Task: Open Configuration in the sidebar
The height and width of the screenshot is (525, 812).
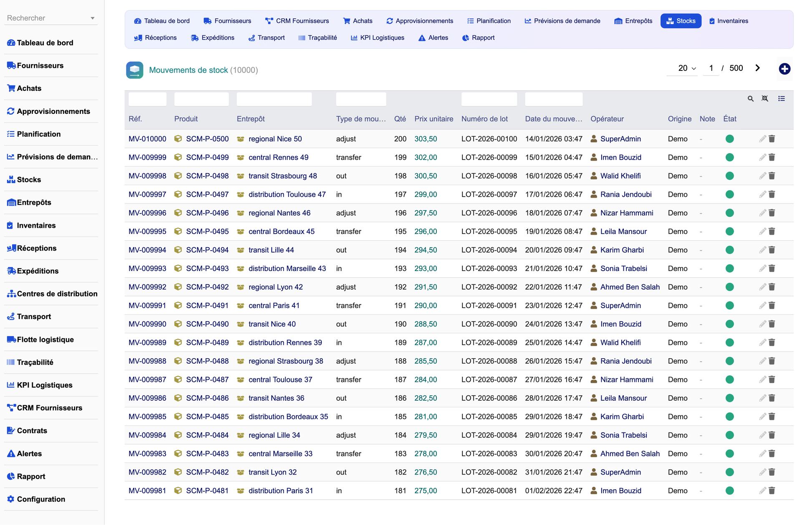Action: pos(41,499)
